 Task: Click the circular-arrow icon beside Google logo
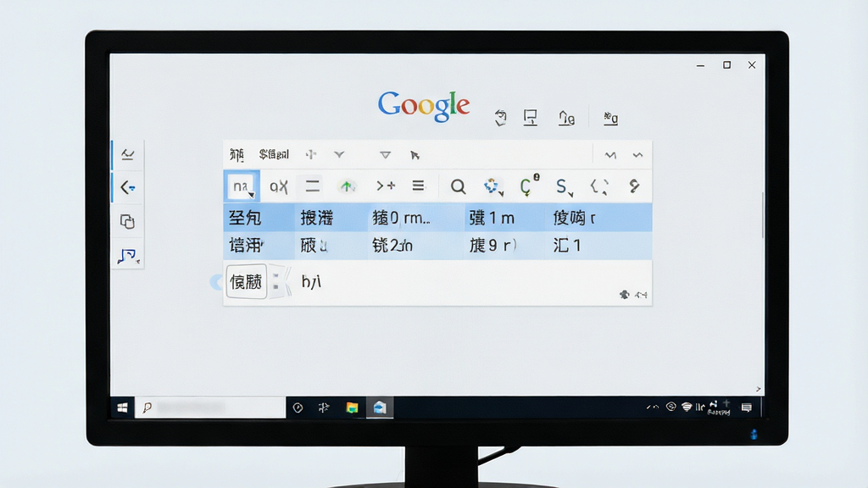pyautogui.click(x=500, y=118)
